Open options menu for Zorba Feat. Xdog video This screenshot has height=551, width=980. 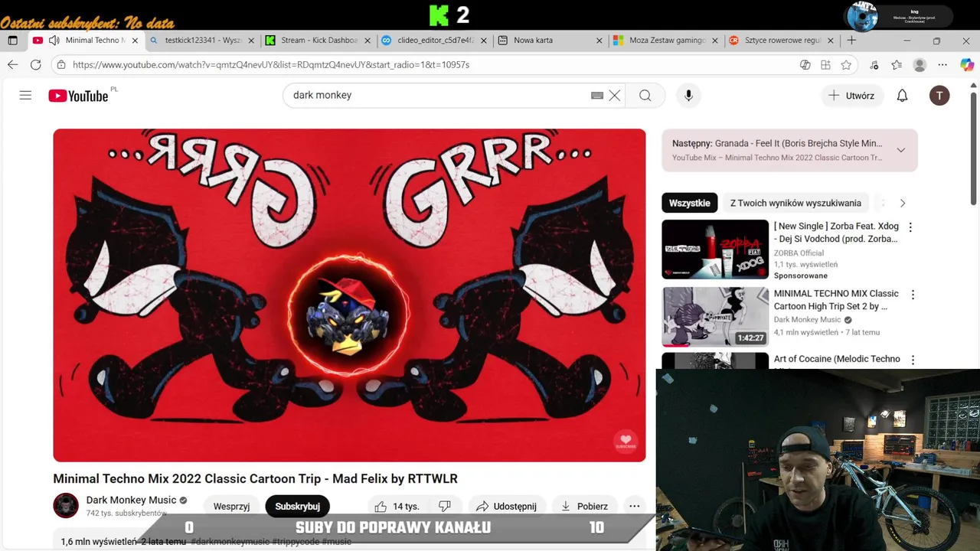pyautogui.click(x=910, y=227)
